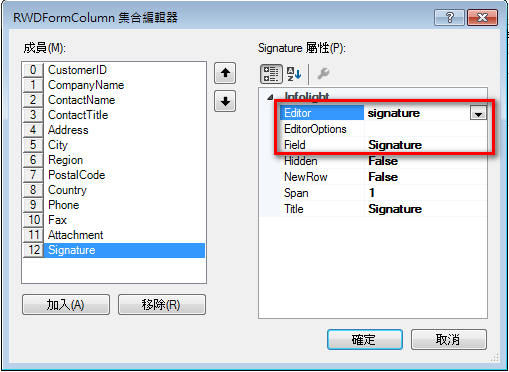The width and height of the screenshot is (509, 372).
Task: Select the NewRow property row
Action: [383, 177]
